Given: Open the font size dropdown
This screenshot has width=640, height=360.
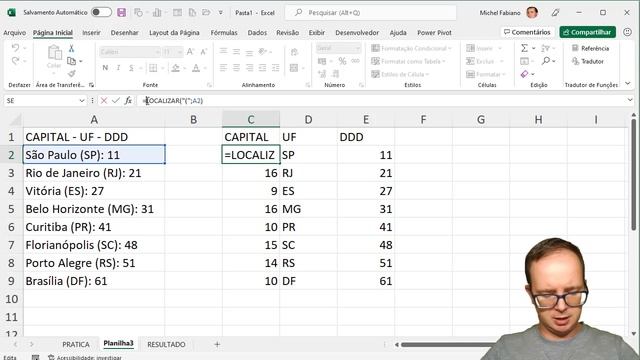Looking at the screenshot, I should tap(180, 52).
